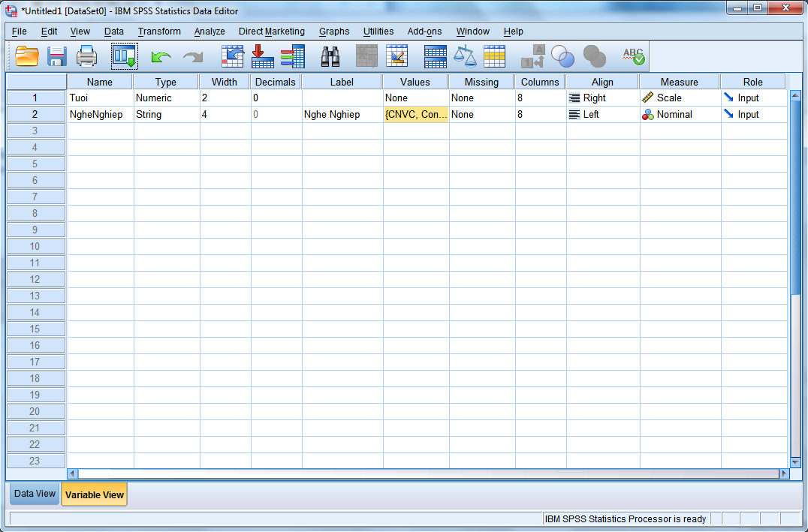Viewport: 808px width, 532px height.
Task: Open the Add-ons menu
Action: tap(424, 32)
